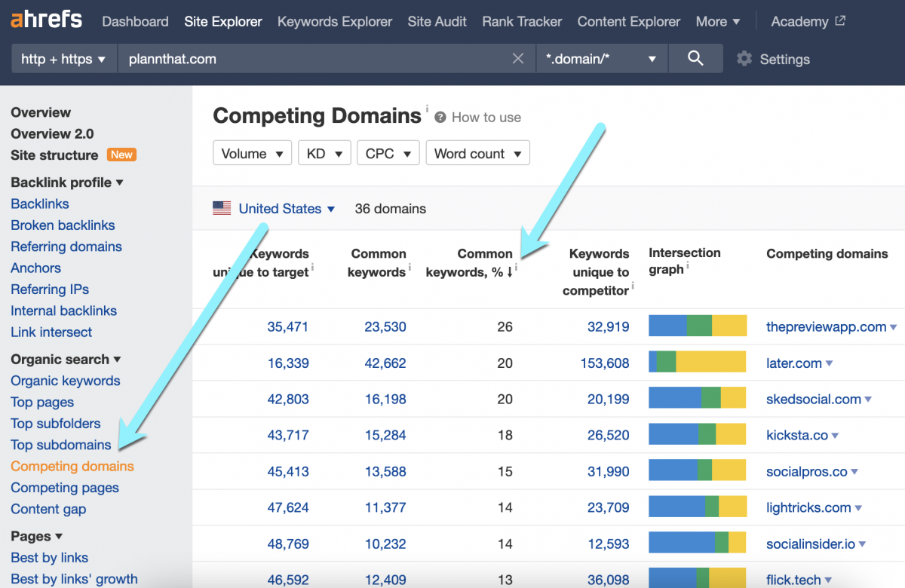
Task: Click the intersection graph bar for kicksta.co
Action: tap(697, 435)
